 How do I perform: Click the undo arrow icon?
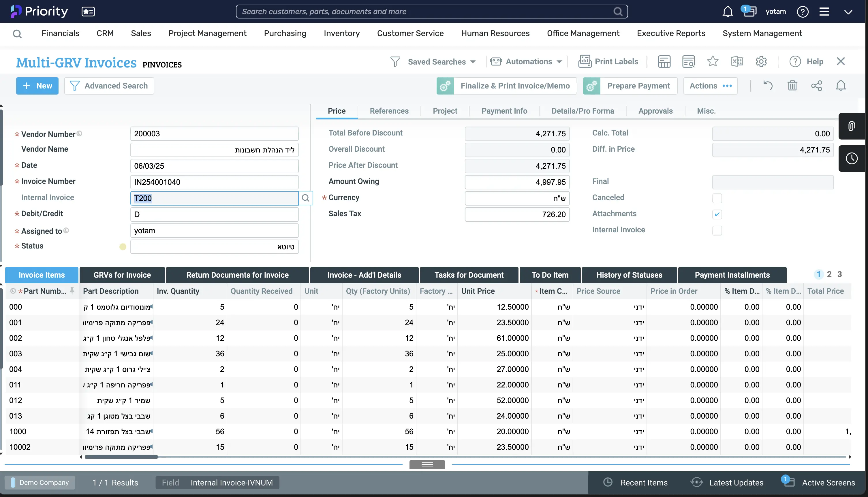coord(768,86)
